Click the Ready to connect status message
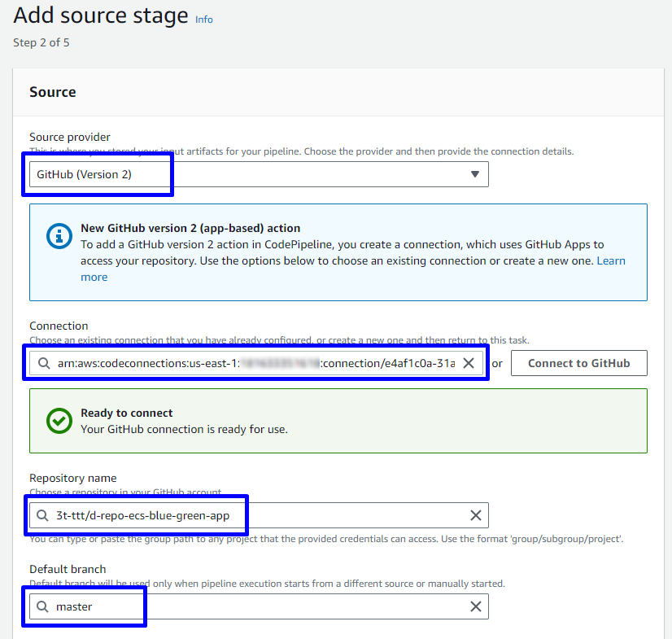Viewport: 672px width, 639px height. click(x=127, y=413)
